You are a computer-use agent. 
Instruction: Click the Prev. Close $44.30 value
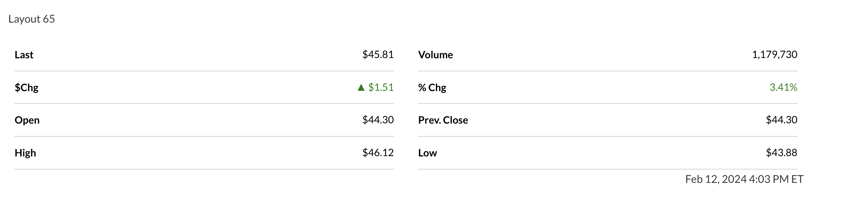pos(782,120)
